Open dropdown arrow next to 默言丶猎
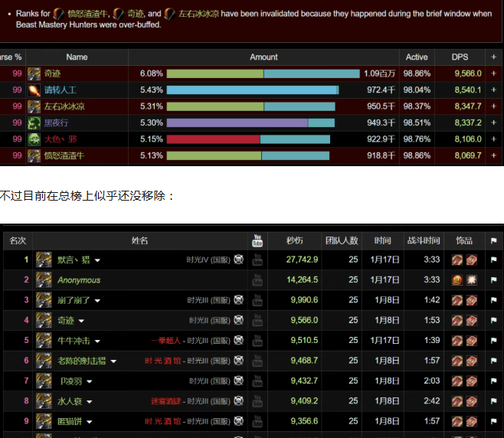 (x=97, y=260)
